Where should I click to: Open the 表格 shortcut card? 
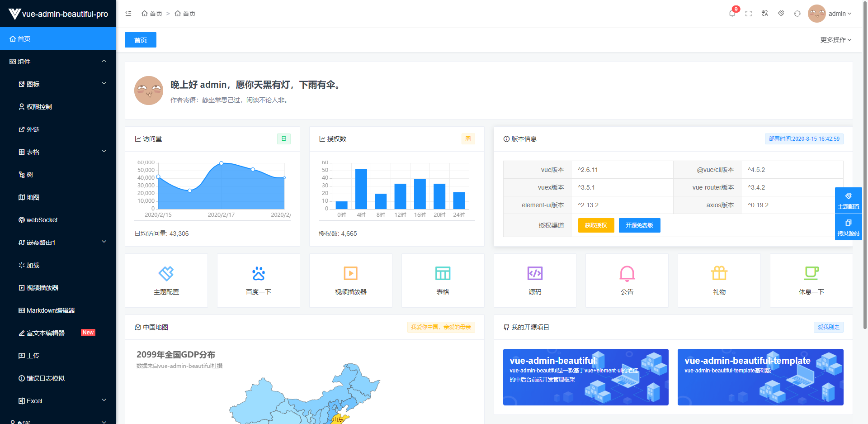[443, 281]
